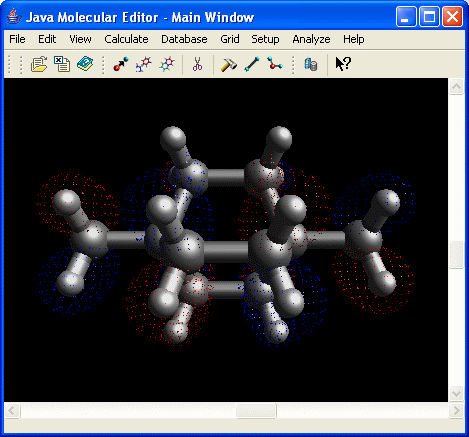469x437 pixels.
Task: Select the bond length tool icon
Action: (252, 64)
